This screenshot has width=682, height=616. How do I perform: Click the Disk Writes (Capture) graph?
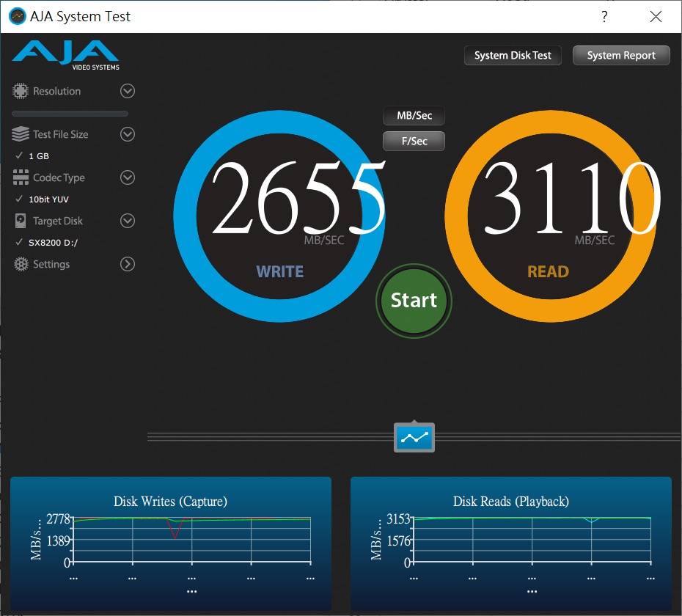(170, 543)
